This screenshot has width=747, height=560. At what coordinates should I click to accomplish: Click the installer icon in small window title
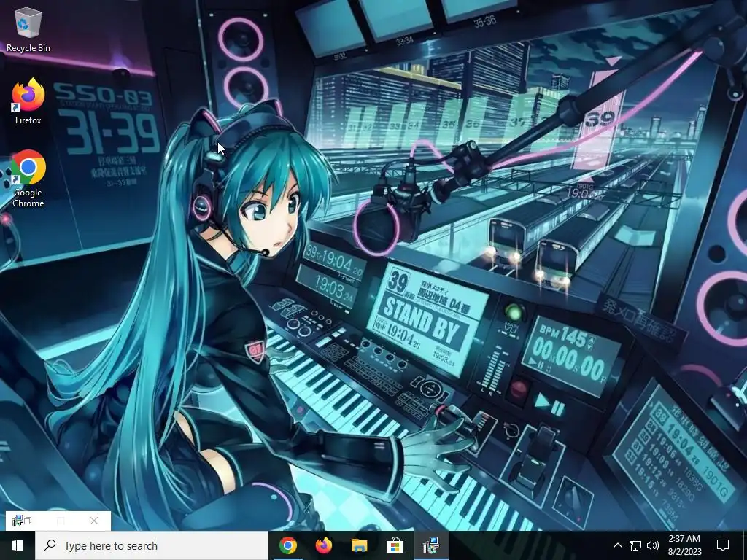point(18,521)
